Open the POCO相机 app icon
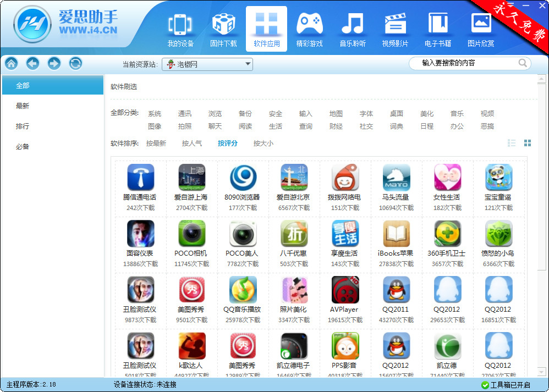Image resolution: width=549 pixels, height=392 pixels. tap(192, 234)
